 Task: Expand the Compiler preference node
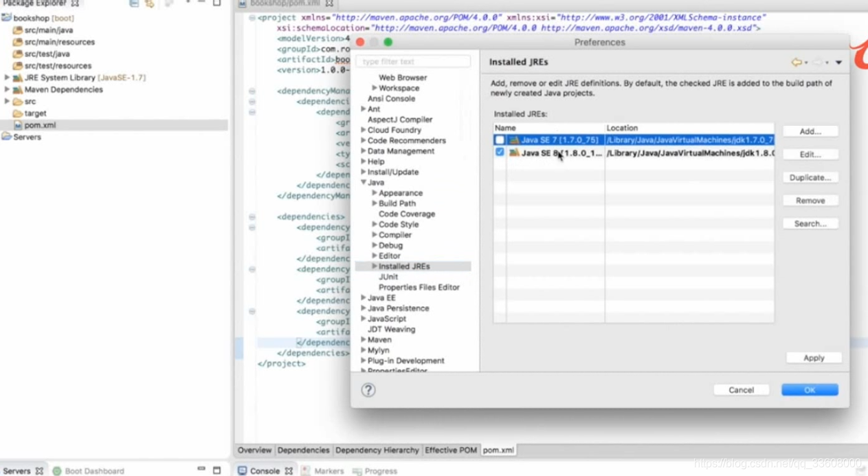coord(375,235)
